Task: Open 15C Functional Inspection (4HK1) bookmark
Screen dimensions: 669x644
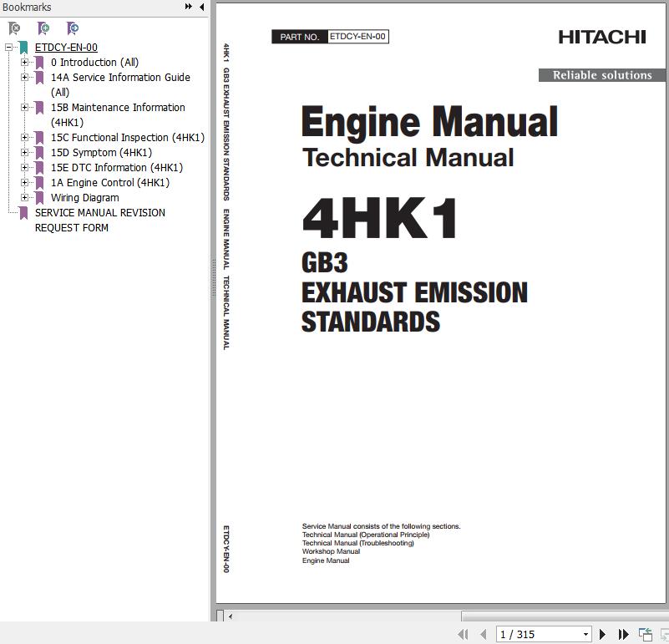Action: point(128,138)
